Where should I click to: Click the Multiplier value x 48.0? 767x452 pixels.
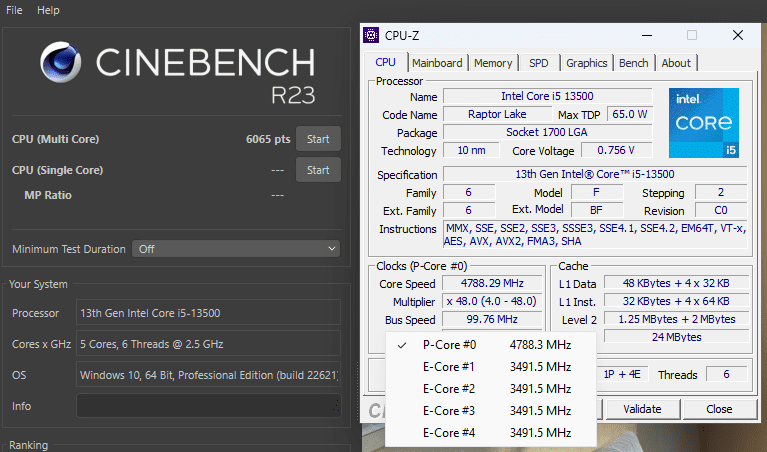click(x=492, y=301)
